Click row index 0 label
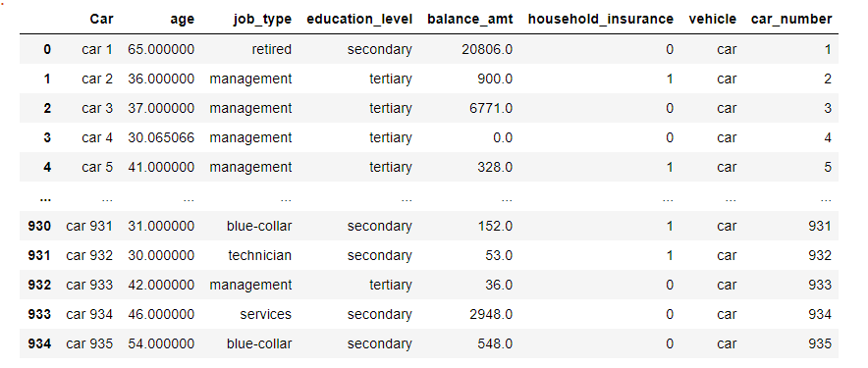Screen dimensions: 868x368 pyautogui.click(x=47, y=50)
